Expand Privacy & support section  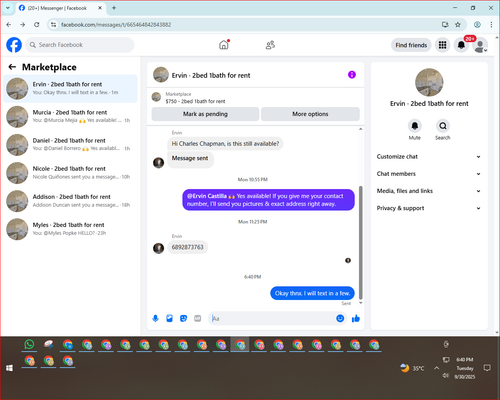point(429,208)
